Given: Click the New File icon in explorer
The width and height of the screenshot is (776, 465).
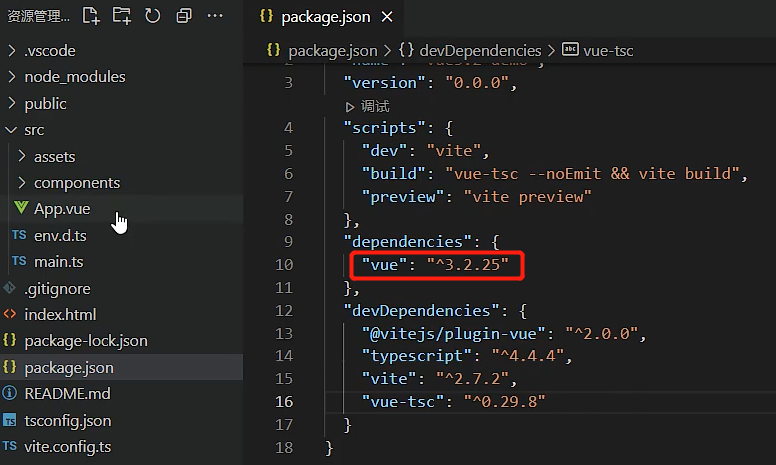Looking at the screenshot, I should coord(91,16).
